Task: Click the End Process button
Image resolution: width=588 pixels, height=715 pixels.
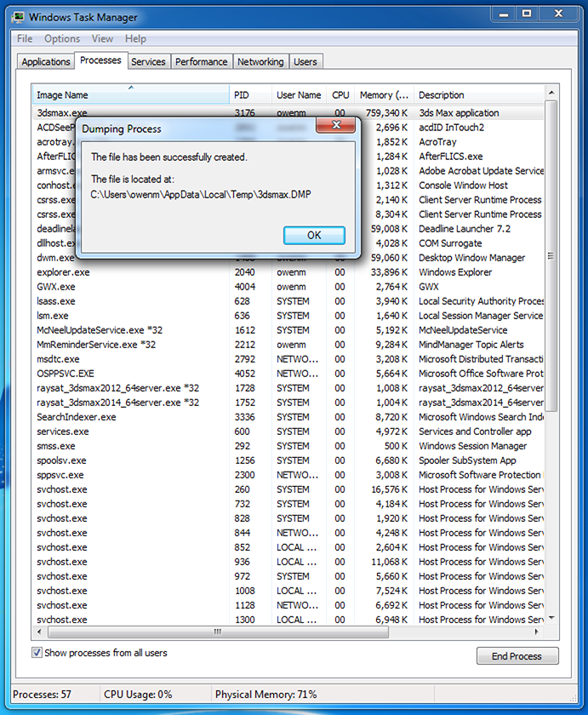Action: point(517,656)
